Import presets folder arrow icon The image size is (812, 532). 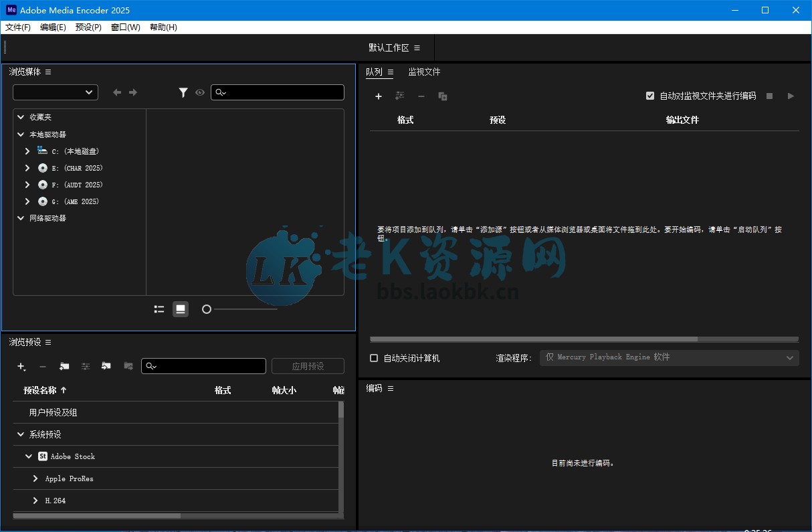(106, 366)
